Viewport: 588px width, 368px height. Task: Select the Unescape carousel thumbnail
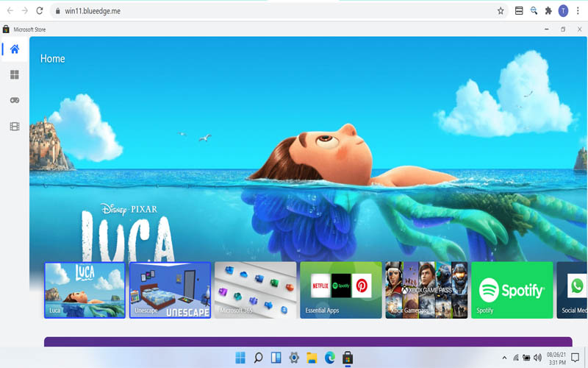170,290
